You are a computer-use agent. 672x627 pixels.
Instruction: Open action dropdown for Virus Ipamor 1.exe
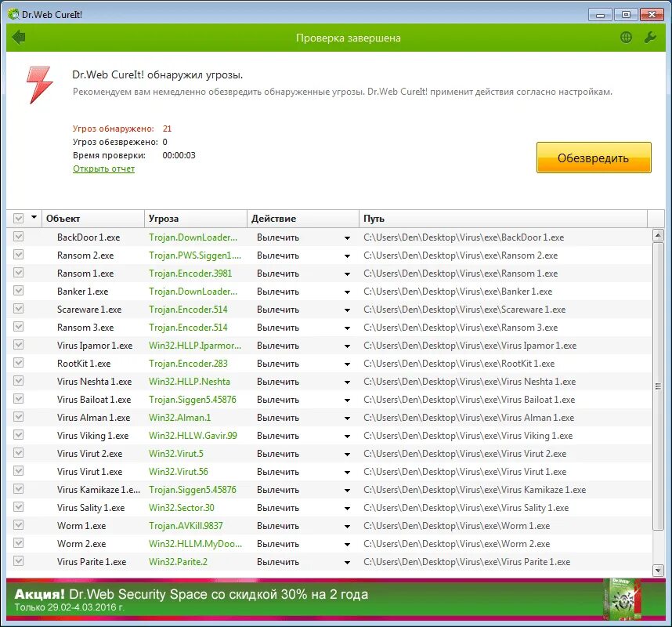pos(347,346)
